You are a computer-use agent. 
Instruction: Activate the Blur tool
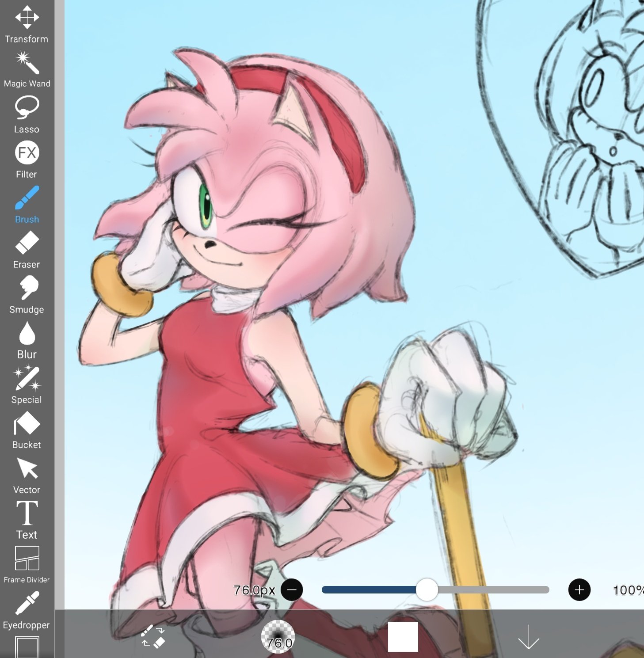coord(27,340)
